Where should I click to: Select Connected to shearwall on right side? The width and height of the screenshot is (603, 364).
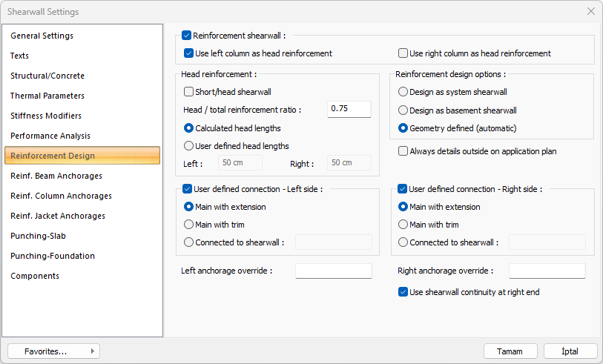click(x=403, y=242)
